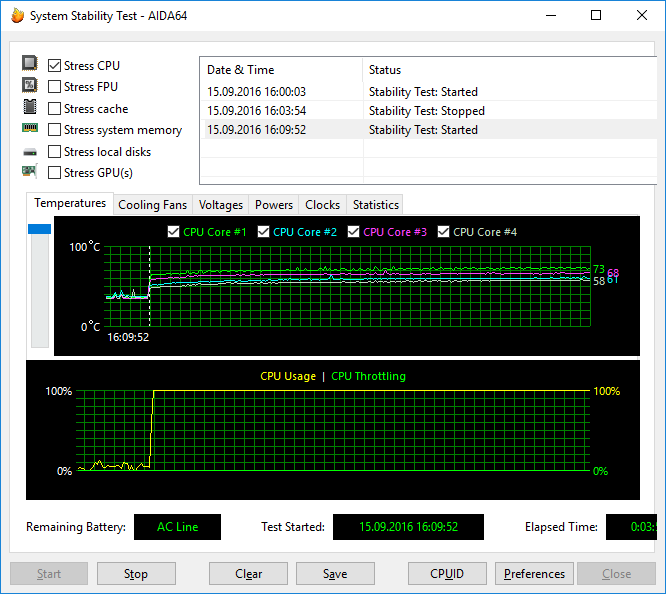This screenshot has height=594, width=666.
Task: Click the CPU Usage graph label
Action: 288,376
